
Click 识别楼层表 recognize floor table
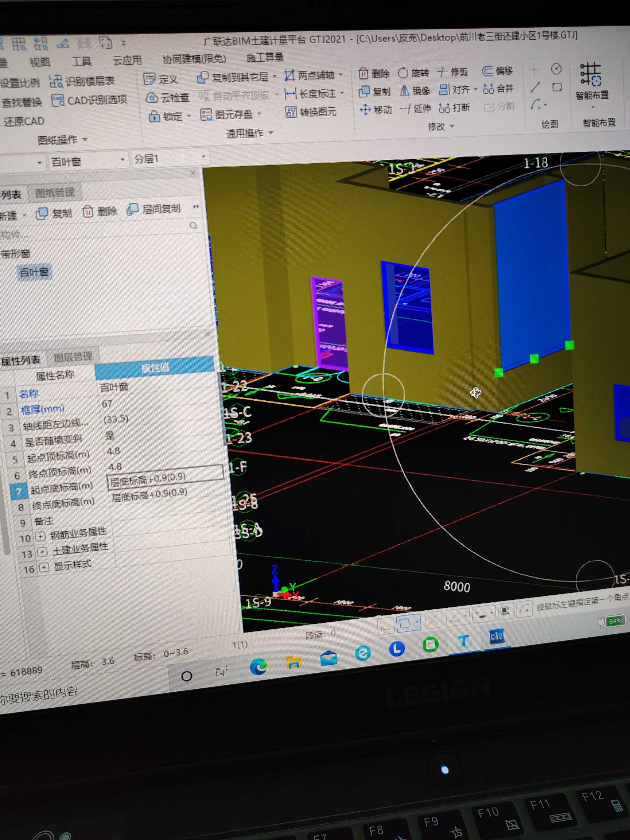[82, 81]
